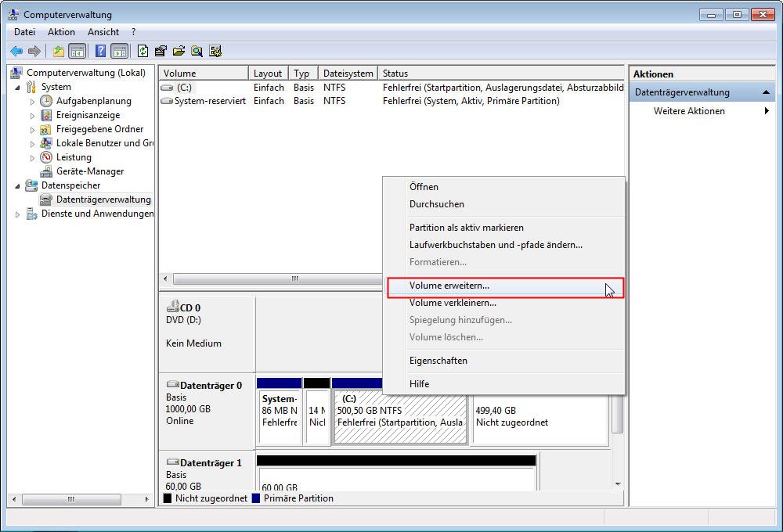
Task: Click the CD 0 disc drive icon
Action: pyautogui.click(x=173, y=306)
